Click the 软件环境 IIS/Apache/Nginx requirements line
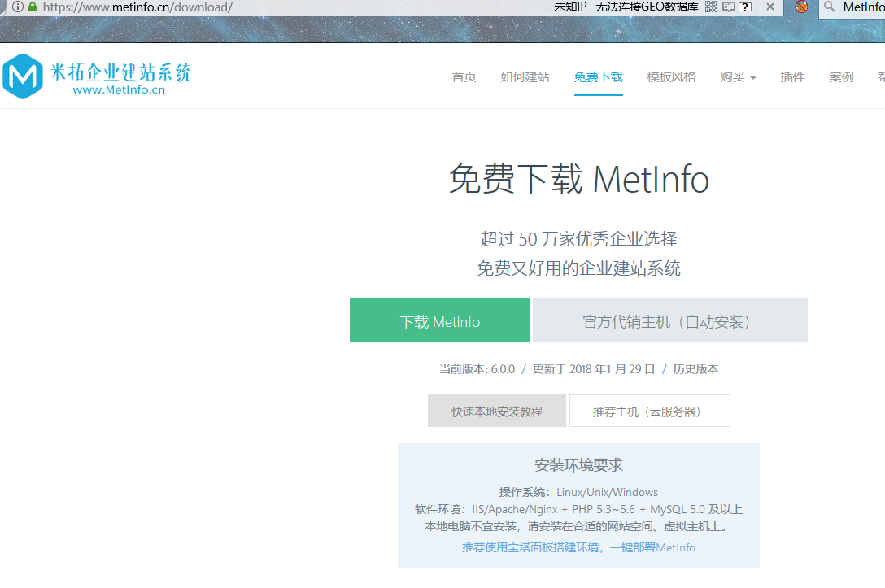The height and width of the screenshot is (588, 885). pos(578,509)
